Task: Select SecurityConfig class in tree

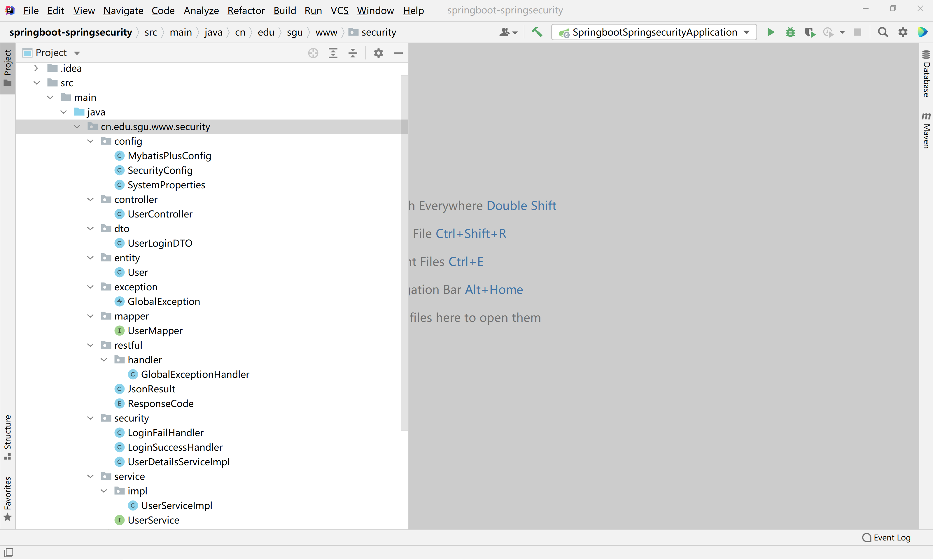Action: coord(160,170)
